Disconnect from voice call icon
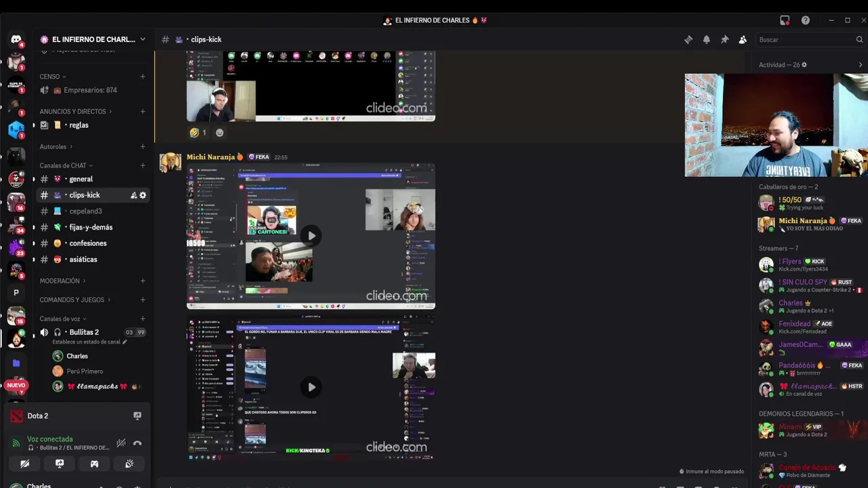The image size is (868, 488). point(138,443)
